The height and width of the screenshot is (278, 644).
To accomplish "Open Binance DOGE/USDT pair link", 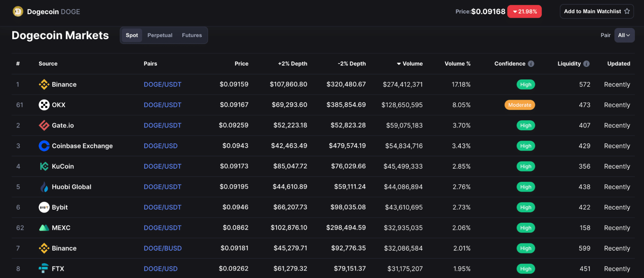I will (162, 85).
